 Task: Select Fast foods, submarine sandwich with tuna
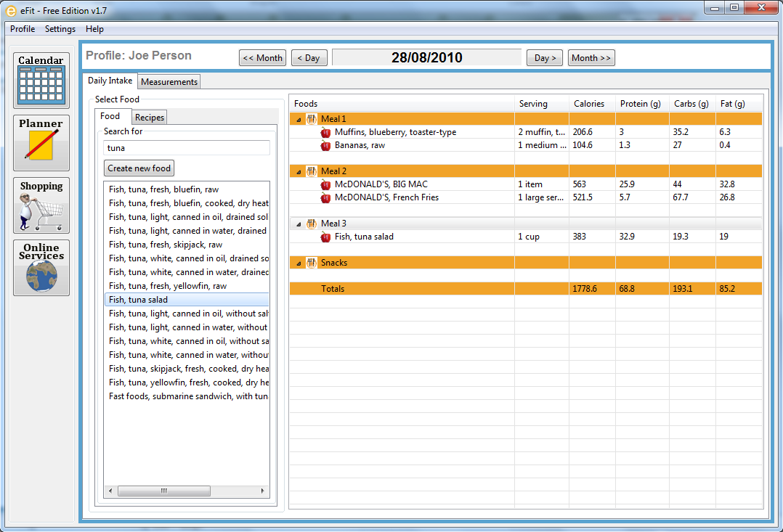pos(187,396)
